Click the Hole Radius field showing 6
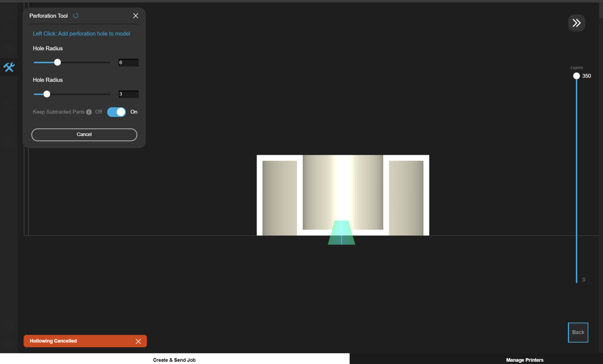This screenshot has width=603, height=364. [128, 62]
